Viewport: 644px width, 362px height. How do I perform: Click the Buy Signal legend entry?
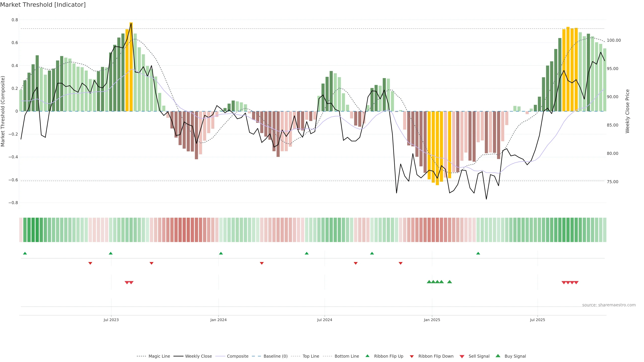[515, 356]
